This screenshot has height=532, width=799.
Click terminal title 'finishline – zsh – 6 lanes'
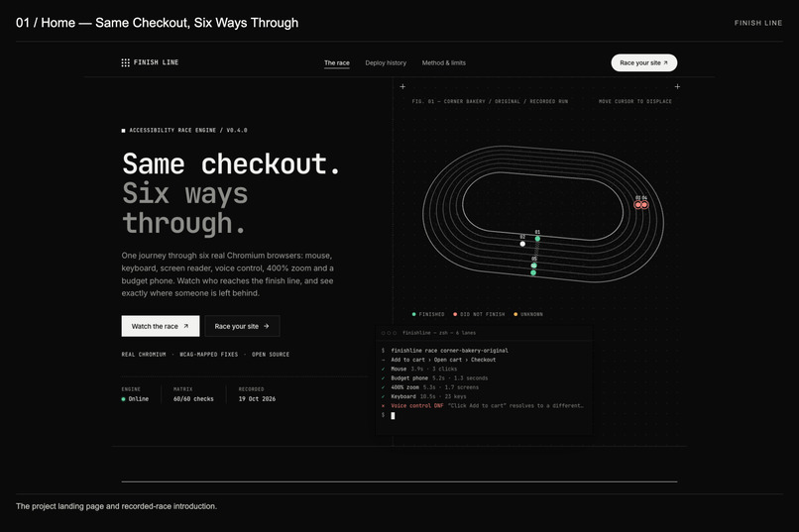tap(439, 333)
